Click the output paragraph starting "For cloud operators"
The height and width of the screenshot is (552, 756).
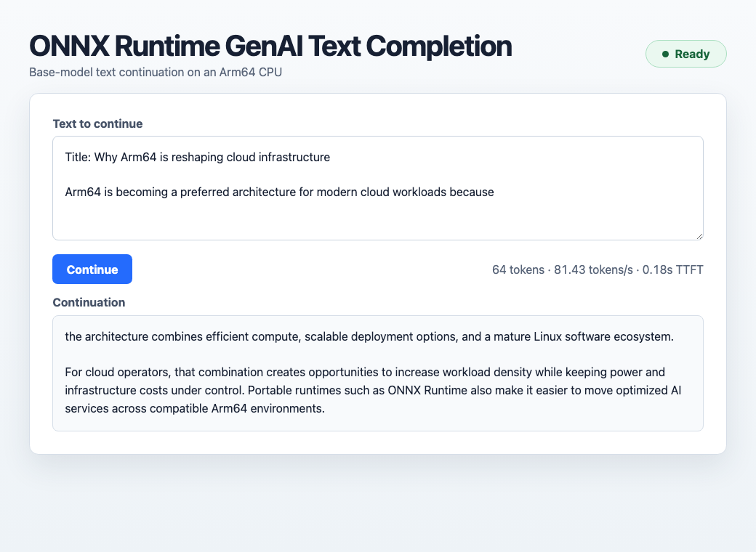point(373,390)
